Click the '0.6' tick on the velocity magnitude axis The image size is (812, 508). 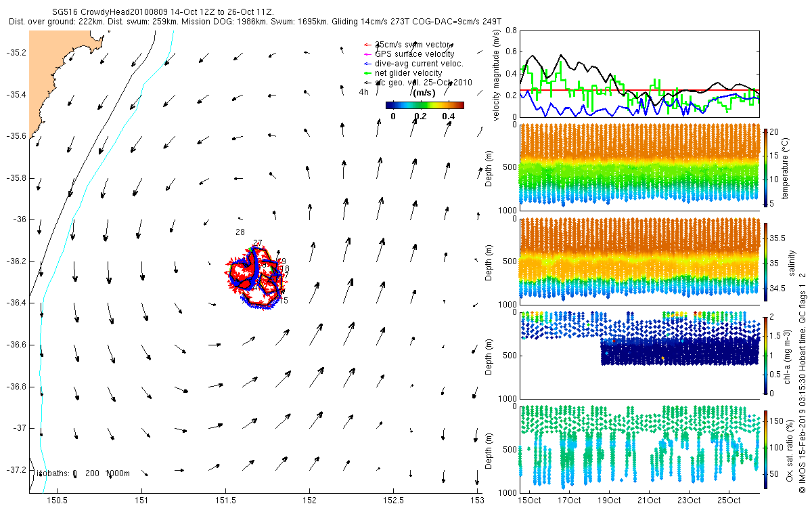tap(511, 52)
